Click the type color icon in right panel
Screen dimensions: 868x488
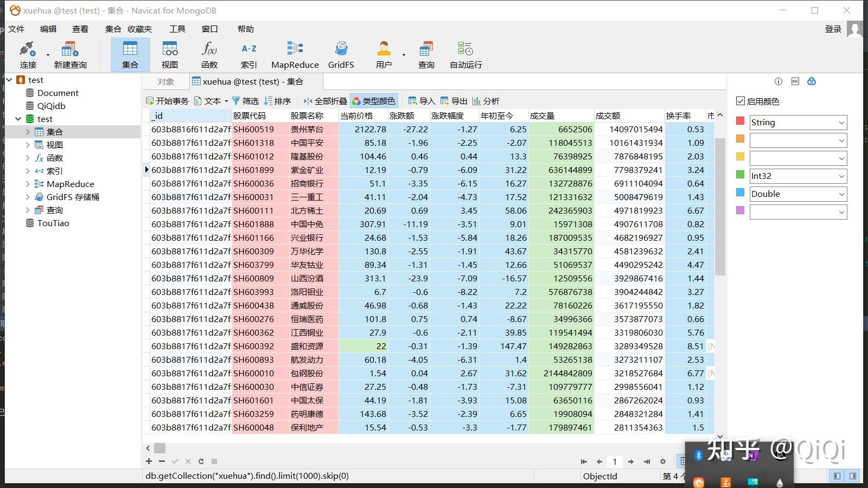[x=812, y=81]
